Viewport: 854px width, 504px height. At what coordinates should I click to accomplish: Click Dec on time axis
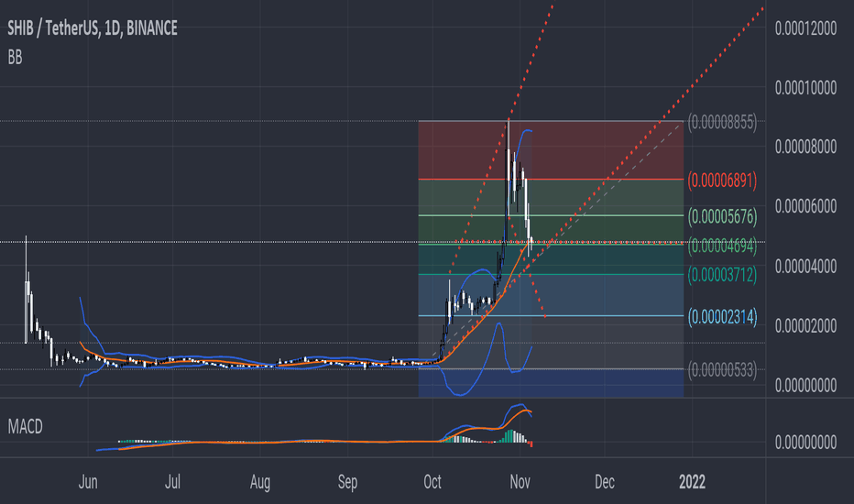pos(604,482)
